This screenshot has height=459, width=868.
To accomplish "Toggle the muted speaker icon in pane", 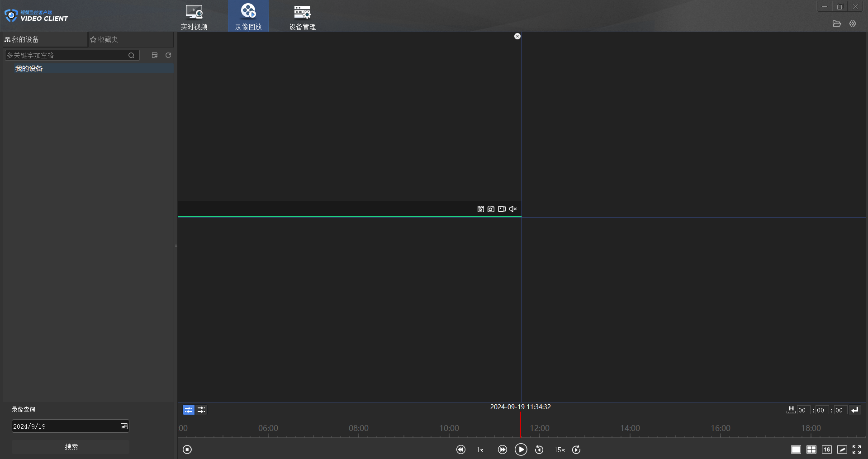I will (x=513, y=209).
